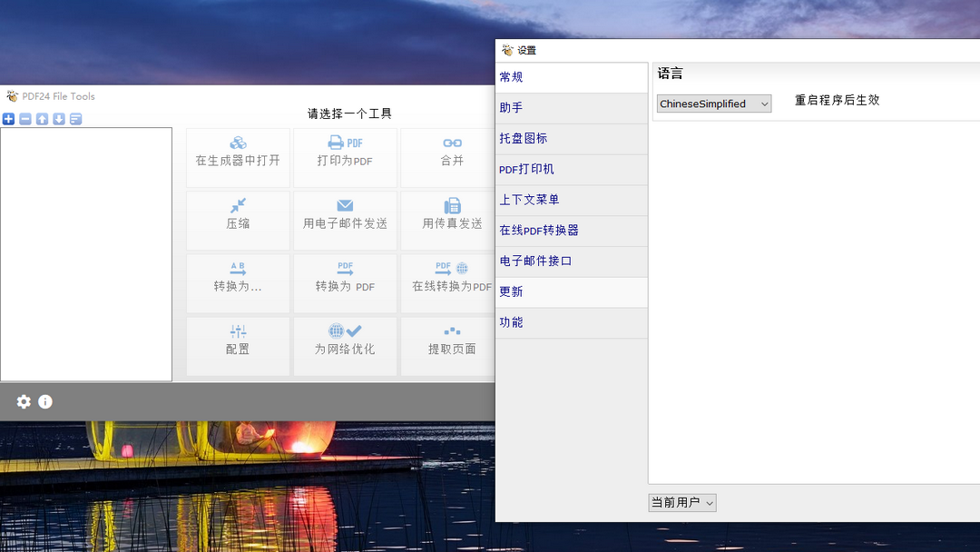Click the 转换为PDF button

(345, 283)
